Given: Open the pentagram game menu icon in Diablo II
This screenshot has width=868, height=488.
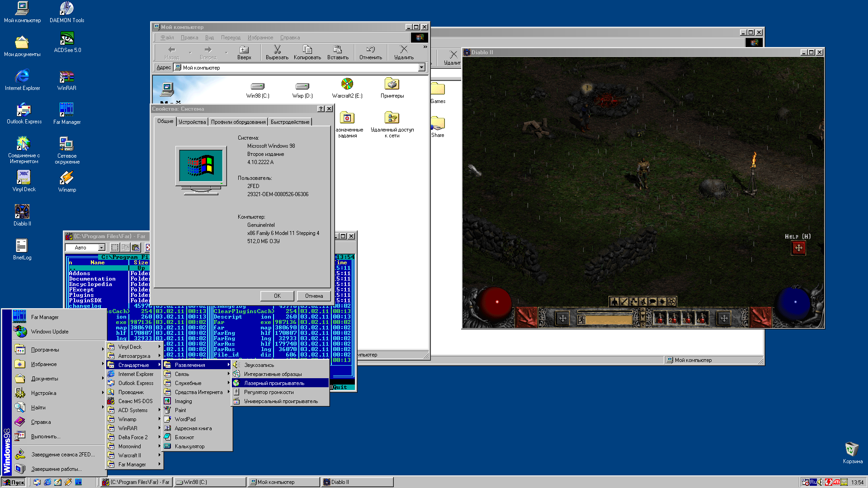Looking at the screenshot, I should 672,301.
